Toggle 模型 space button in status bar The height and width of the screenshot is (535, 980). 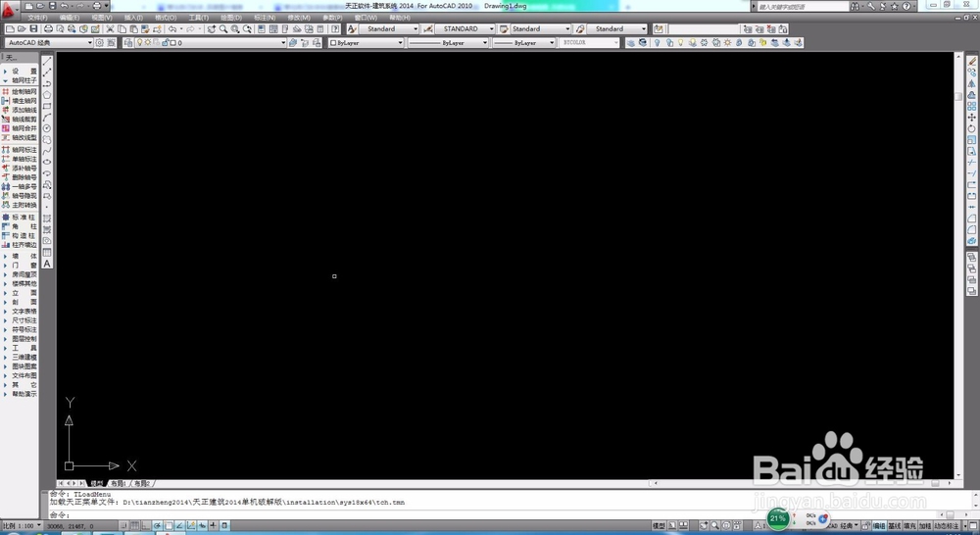point(659,526)
